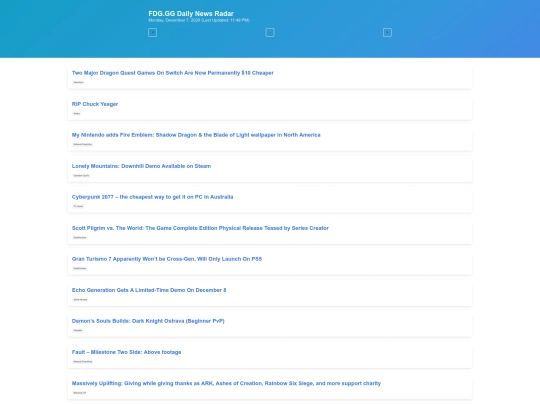The image size is (540, 405).
Task: Click source tag under Fault – Milestone headline
Action: point(83,362)
